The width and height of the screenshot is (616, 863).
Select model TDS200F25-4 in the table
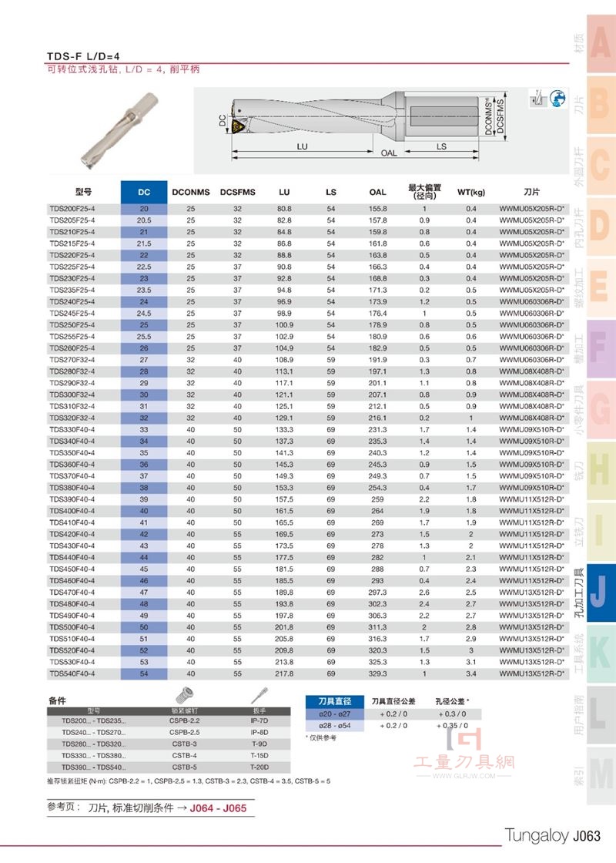72,209
